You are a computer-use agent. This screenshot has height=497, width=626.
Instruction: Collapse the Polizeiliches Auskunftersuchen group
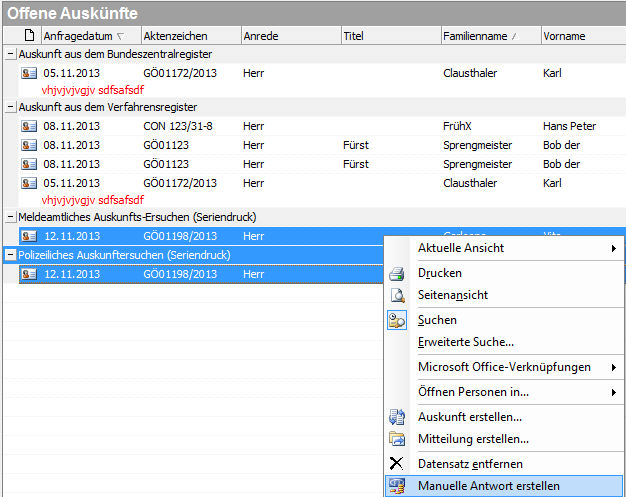click(10, 255)
